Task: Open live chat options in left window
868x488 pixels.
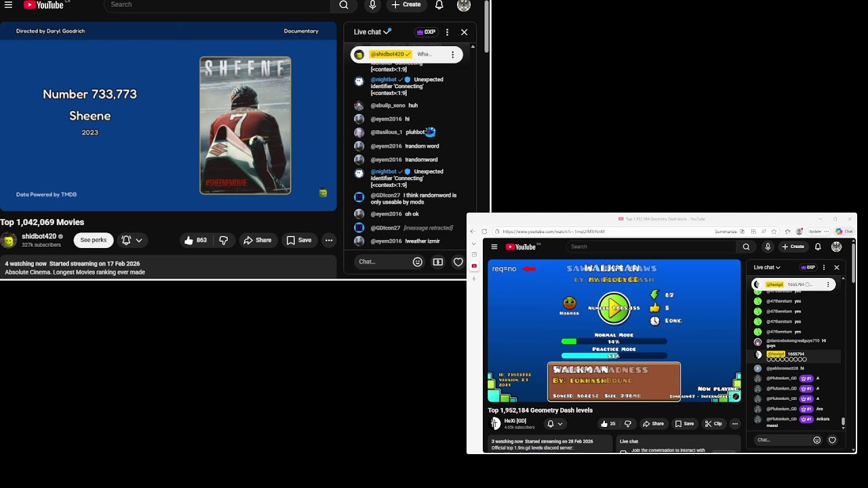Action: click(447, 32)
